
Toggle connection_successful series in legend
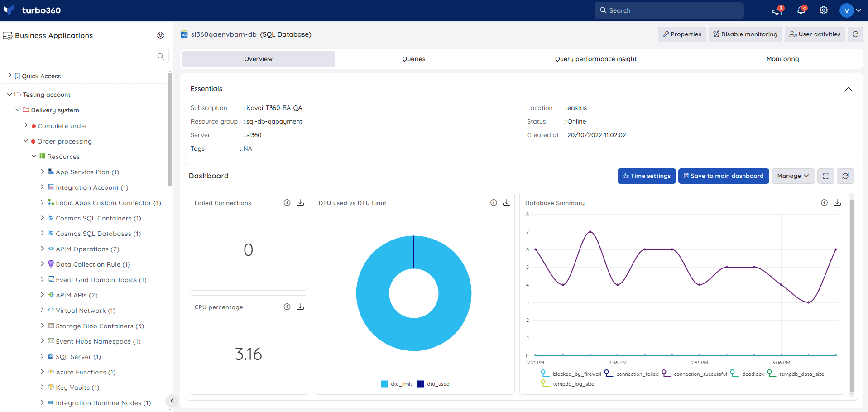click(x=695, y=374)
